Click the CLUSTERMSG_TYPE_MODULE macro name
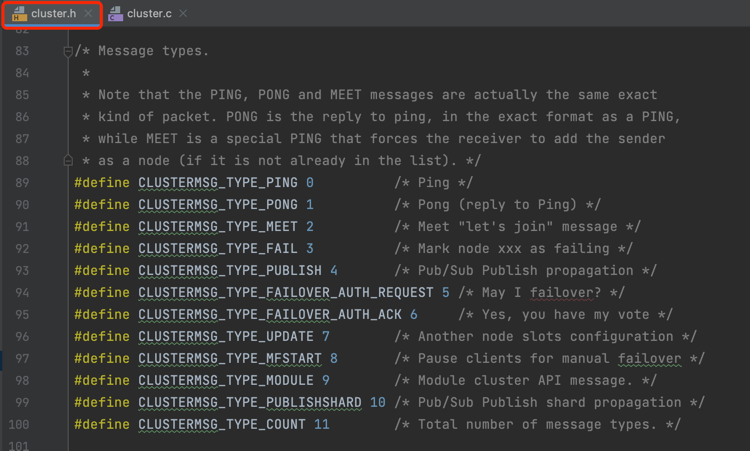 [x=226, y=381]
